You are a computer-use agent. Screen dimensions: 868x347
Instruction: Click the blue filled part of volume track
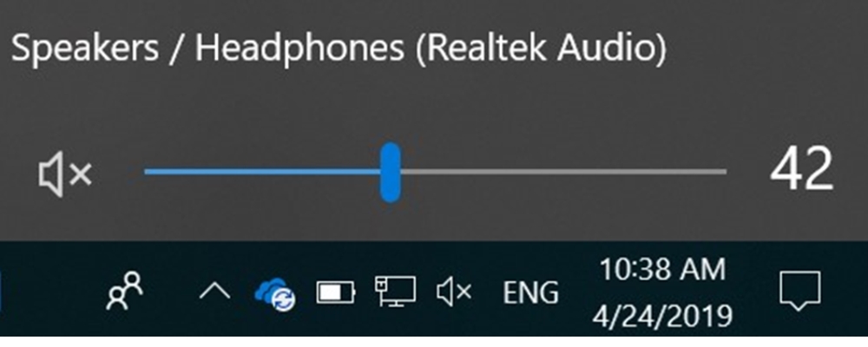[x=260, y=172]
